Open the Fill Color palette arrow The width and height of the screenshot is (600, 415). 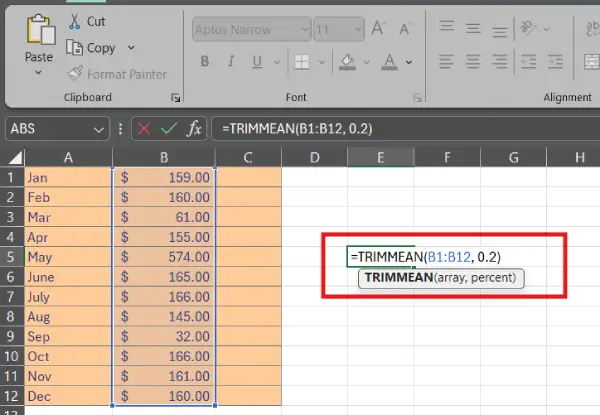[x=367, y=62]
